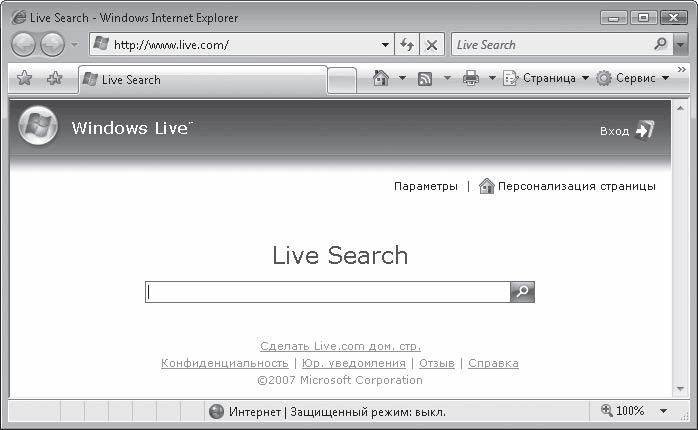Click the Add to Favorites icon

(54, 79)
